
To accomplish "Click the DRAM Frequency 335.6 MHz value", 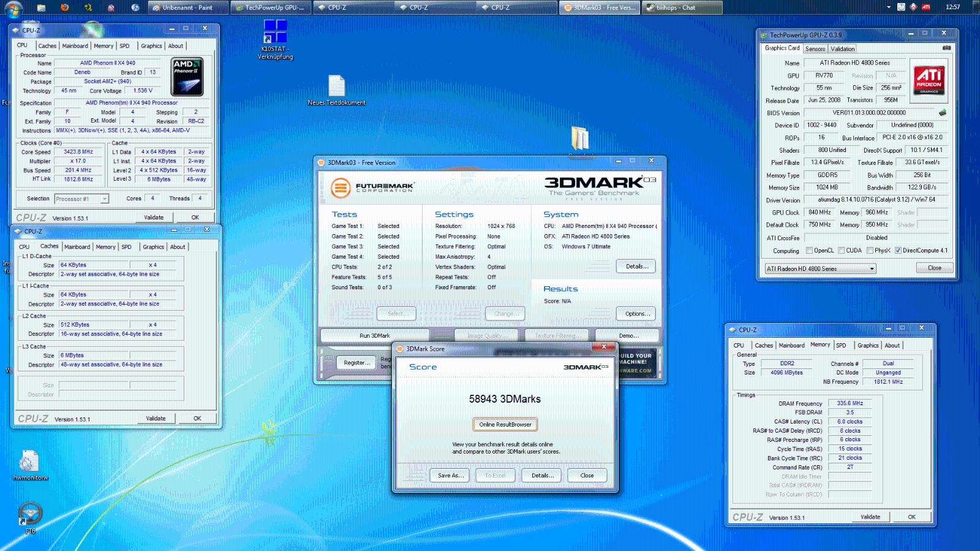I will point(850,403).
